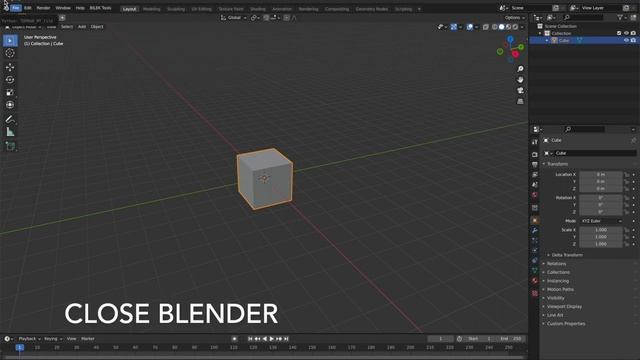
Task: Open the Particles properties tab icon
Action: click(x=535, y=240)
